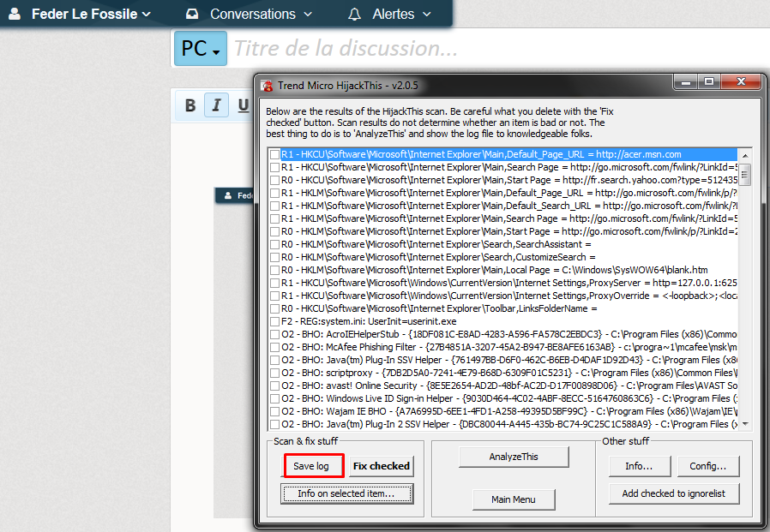Check the CustomizeSearch entry box
Viewport: 770px width, 532px height.
pos(275,257)
